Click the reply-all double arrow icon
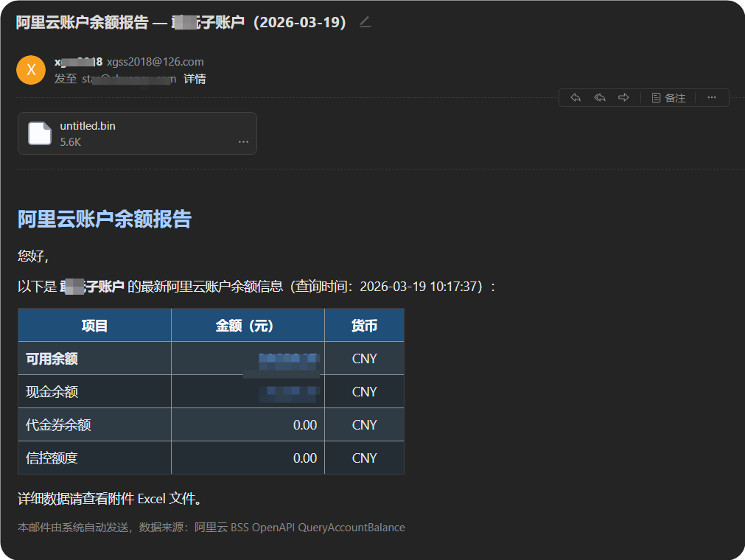The image size is (745, 560). 599,97
